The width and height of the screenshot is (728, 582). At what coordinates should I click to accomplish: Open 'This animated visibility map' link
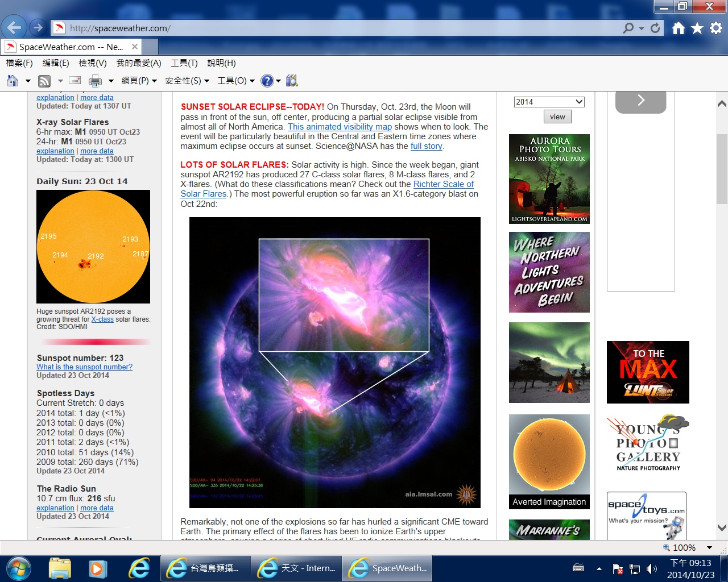tap(340, 127)
